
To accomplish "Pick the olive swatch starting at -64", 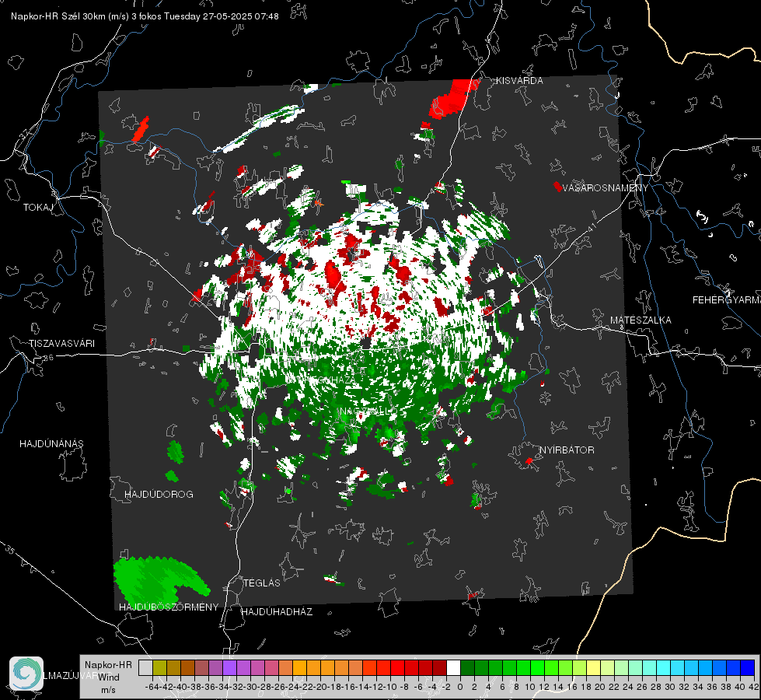I will [159, 667].
